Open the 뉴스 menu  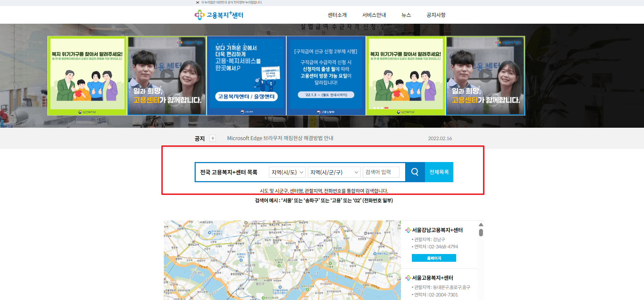point(406,15)
